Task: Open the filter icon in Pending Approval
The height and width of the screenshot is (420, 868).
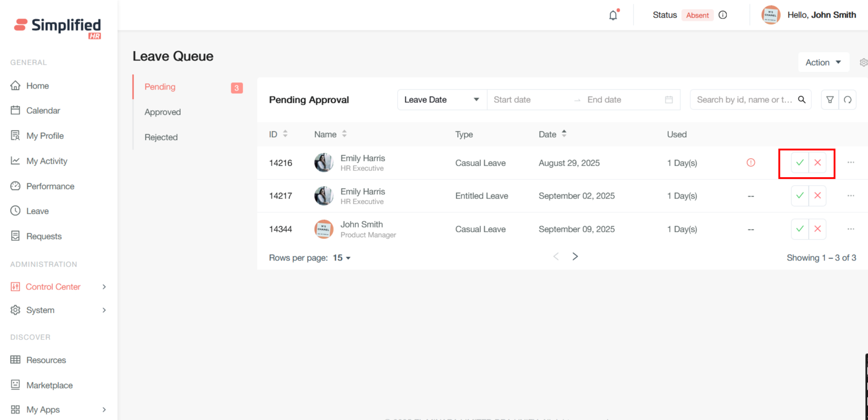Action: point(830,100)
